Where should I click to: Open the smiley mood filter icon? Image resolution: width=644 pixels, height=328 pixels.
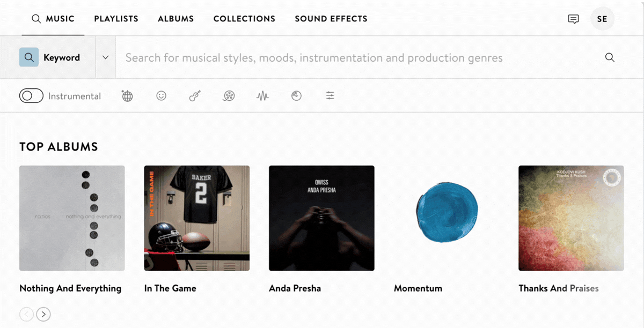click(x=161, y=96)
